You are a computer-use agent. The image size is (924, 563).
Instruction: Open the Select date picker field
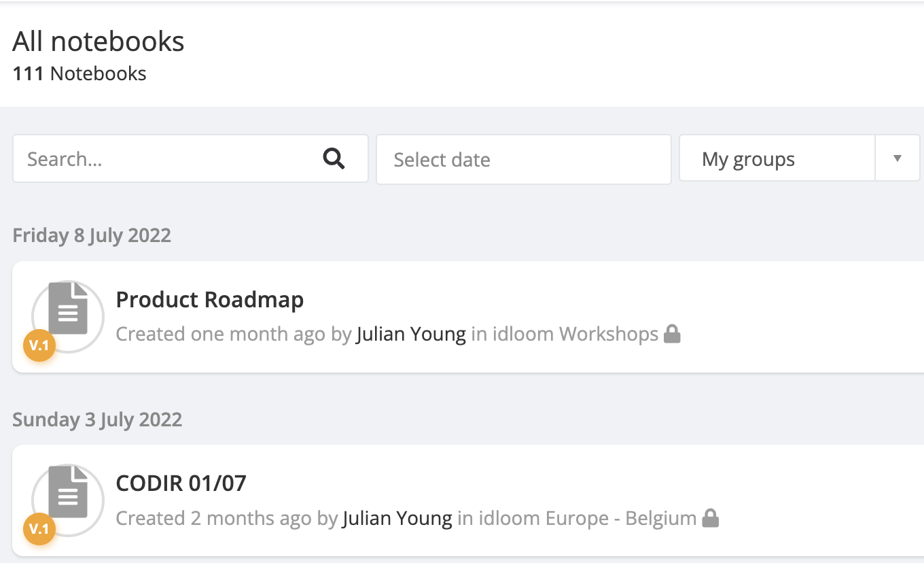pyautogui.click(x=523, y=159)
